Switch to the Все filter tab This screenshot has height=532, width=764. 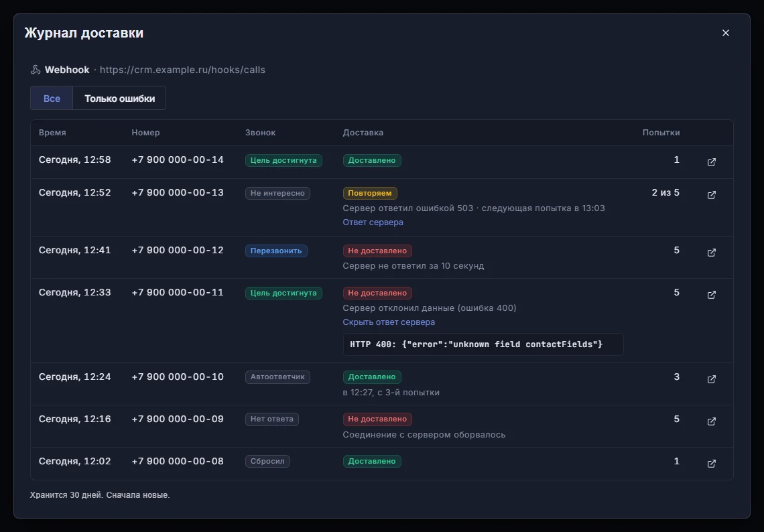[x=52, y=98]
